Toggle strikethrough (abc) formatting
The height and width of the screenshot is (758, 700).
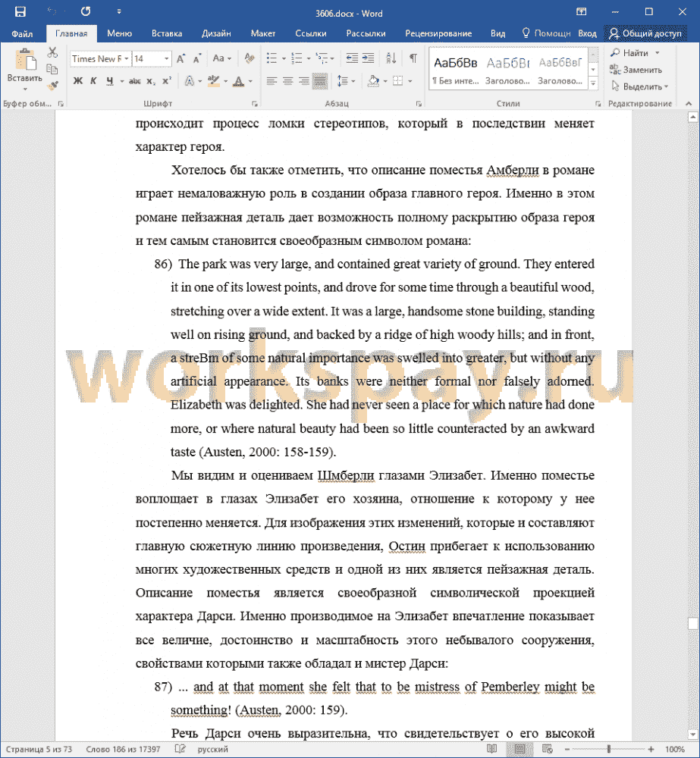(135, 81)
